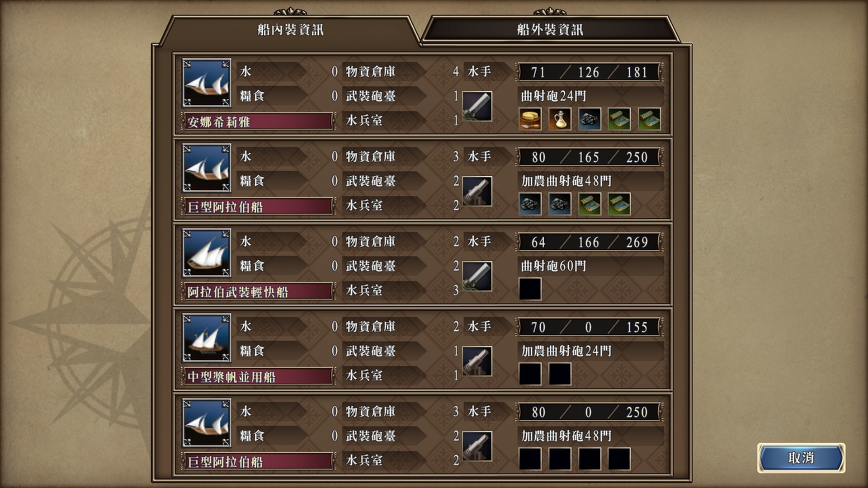The width and height of the screenshot is (868, 488).
Task: Select the 安娜希莉雅 ship portrait
Action: (207, 83)
